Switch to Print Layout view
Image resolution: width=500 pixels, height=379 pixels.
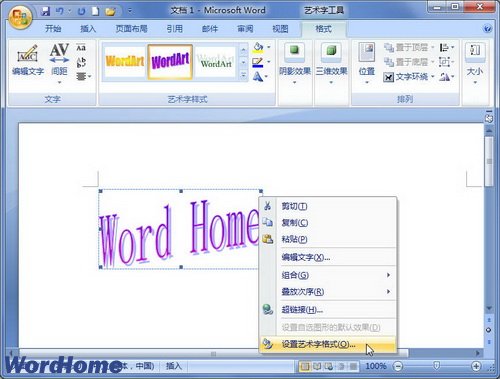(304, 367)
